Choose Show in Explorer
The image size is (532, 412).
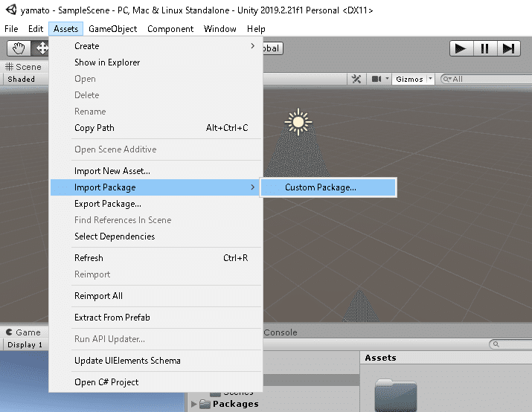tap(156, 62)
